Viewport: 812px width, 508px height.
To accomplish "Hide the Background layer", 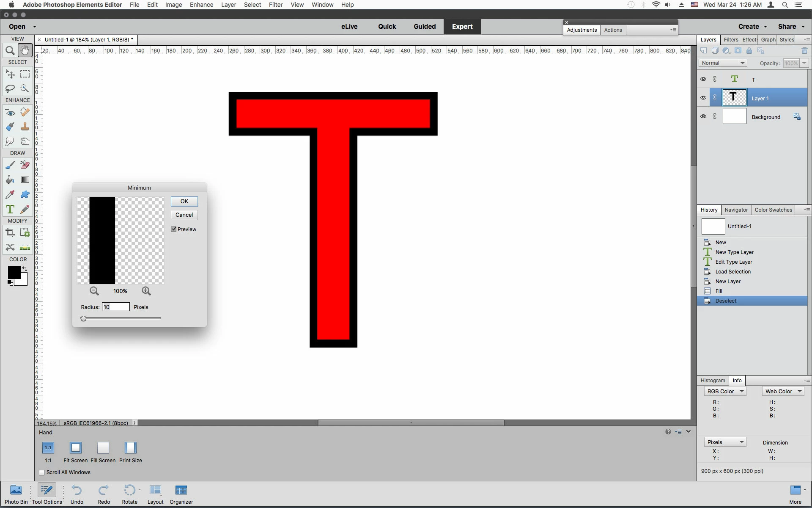I will [703, 116].
